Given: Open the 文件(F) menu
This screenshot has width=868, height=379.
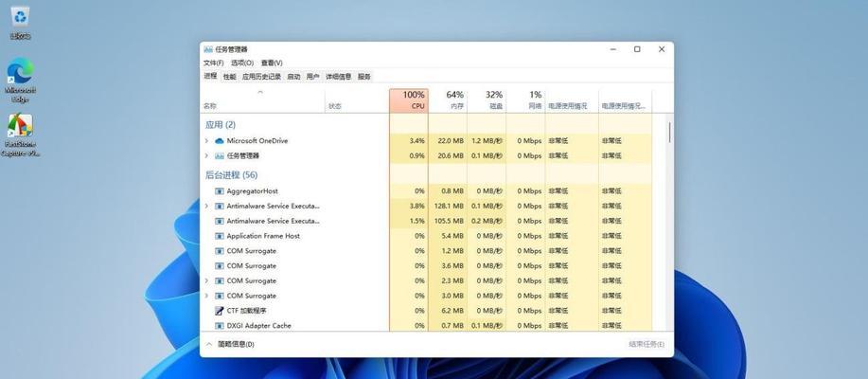Looking at the screenshot, I should tap(214, 63).
